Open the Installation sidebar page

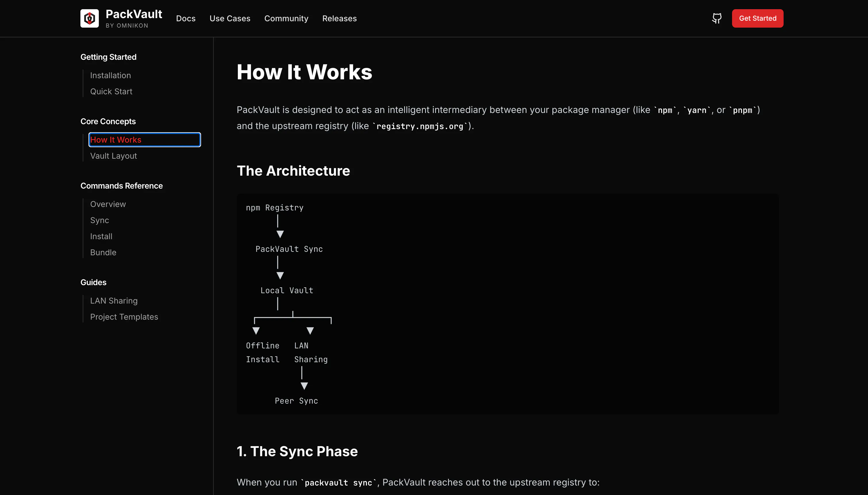point(110,76)
